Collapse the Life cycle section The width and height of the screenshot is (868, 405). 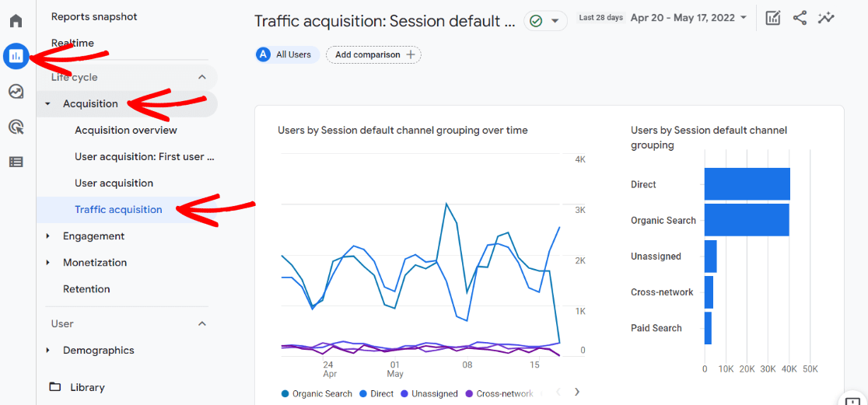point(202,77)
